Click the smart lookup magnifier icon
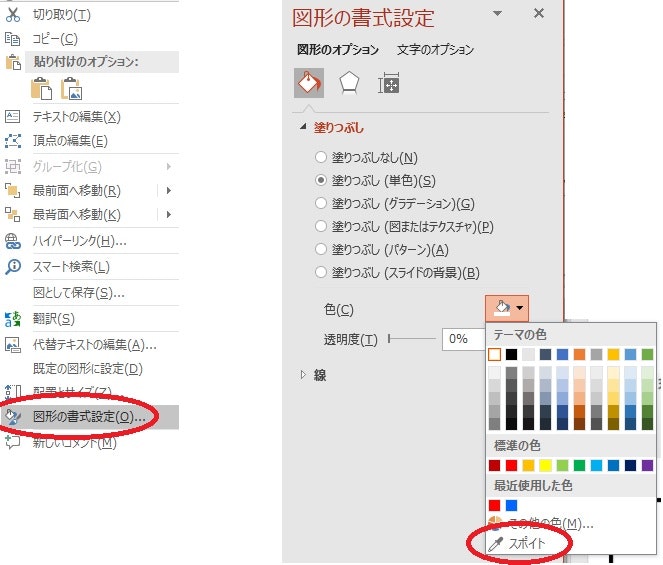The height and width of the screenshot is (565, 663). click(x=13, y=267)
